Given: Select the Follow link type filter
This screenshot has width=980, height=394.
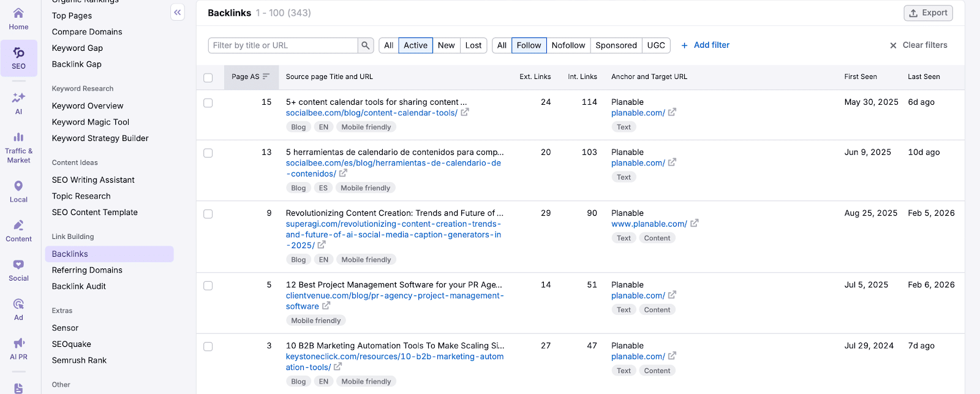Looking at the screenshot, I should (529, 45).
